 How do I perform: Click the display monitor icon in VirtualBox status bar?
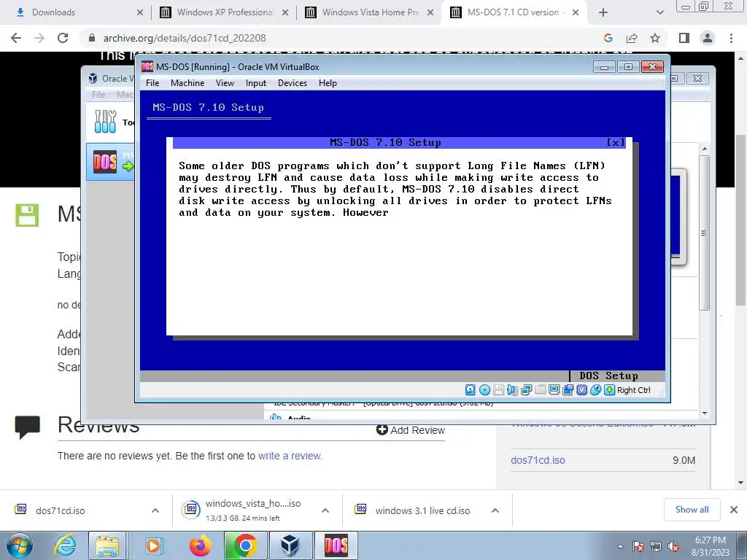point(554,390)
